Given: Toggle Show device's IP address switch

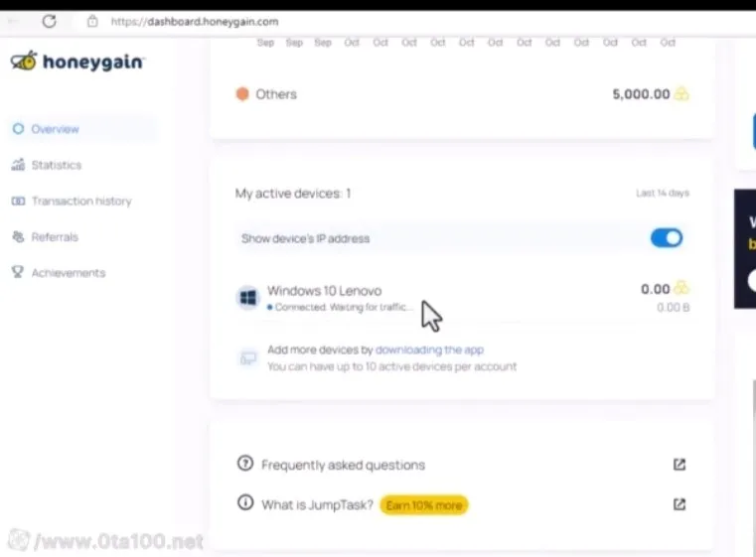Looking at the screenshot, I should 666,238.
